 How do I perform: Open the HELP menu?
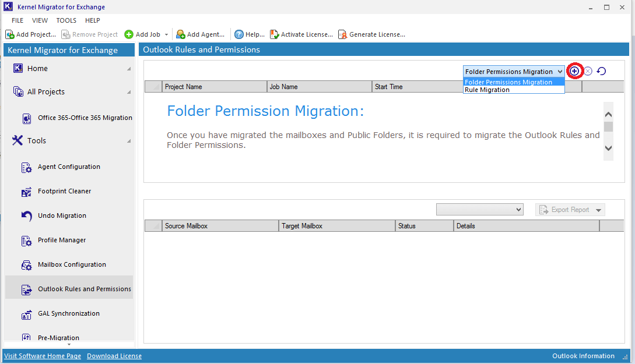click(92, 20)
